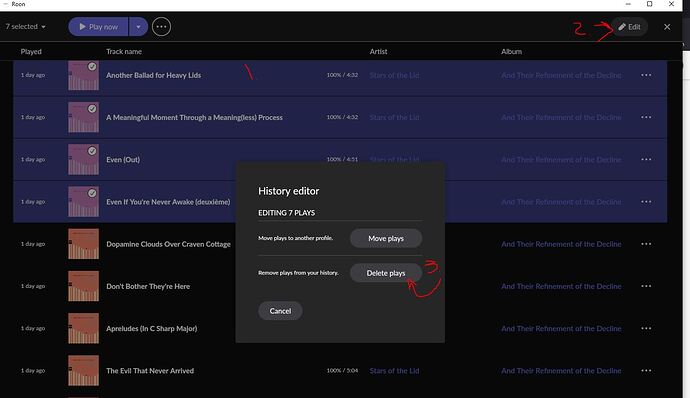Image resolution: width=690 pixels, height=398 pixels.
Task: Open options for Apreludes (In C Sharp Major)
Action: (x=646, y=328)
